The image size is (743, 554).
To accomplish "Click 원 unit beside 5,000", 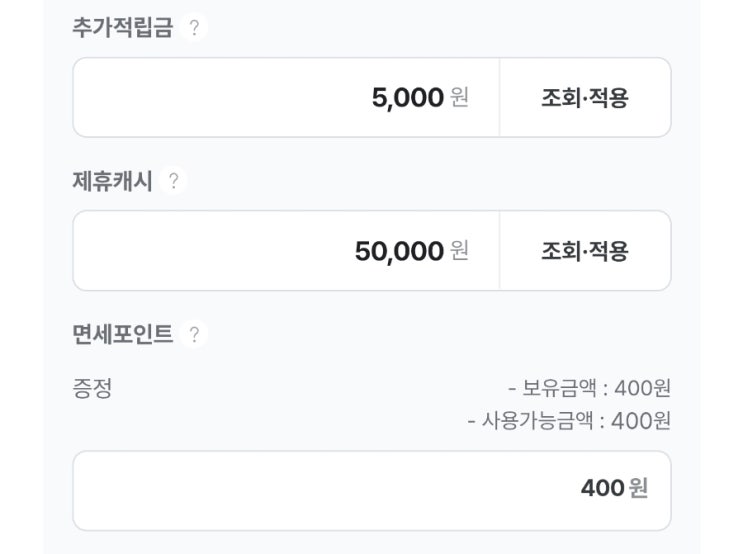I will click(x=459, y=98).
